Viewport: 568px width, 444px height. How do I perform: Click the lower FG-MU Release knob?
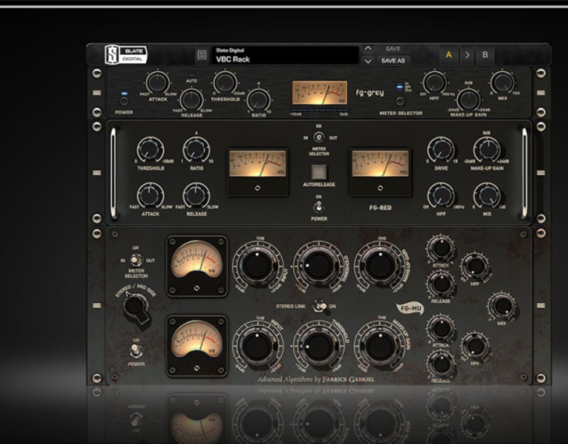coord(441,364)
